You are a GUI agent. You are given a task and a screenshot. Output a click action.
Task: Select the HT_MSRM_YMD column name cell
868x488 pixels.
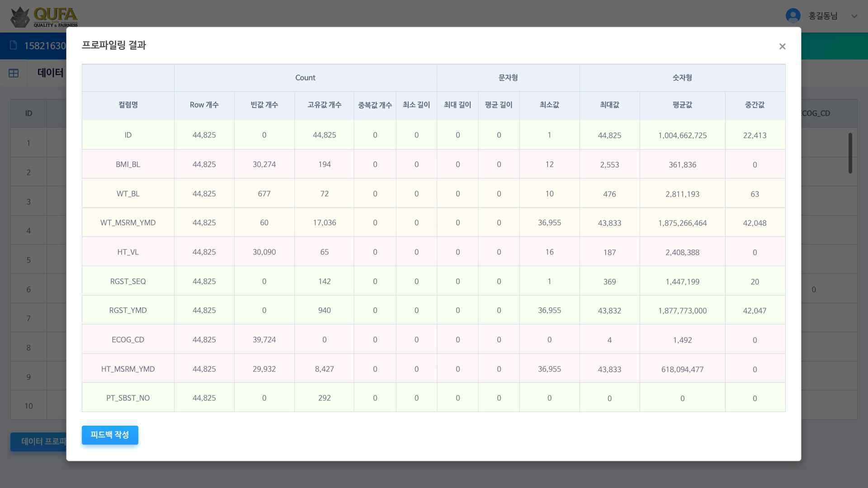128,369
